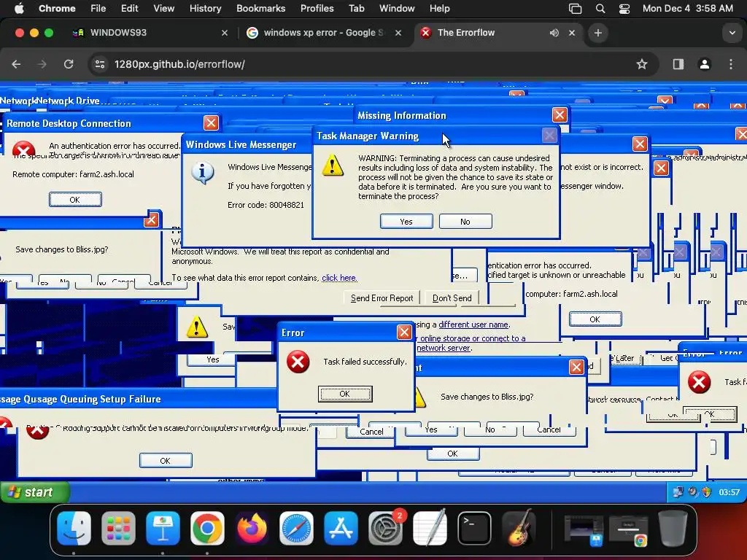Viewport: 747px width, 560px height.
Task: Open Terminal from the Dock
Action: point(474,528)
